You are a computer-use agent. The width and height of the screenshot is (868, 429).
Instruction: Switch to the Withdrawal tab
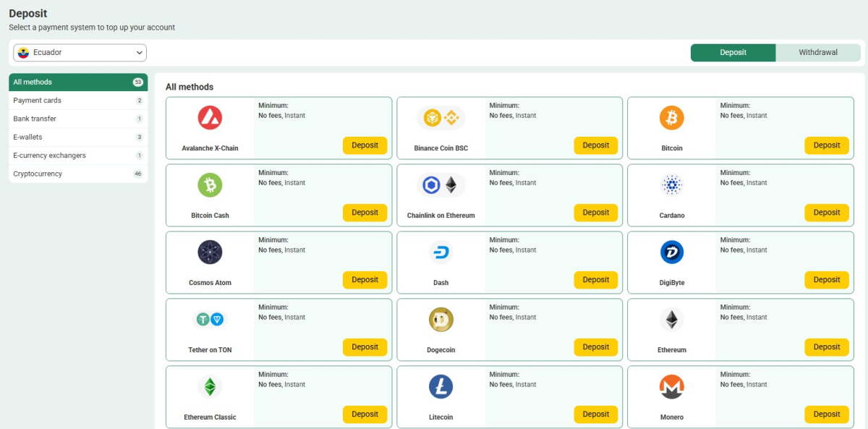818,53
